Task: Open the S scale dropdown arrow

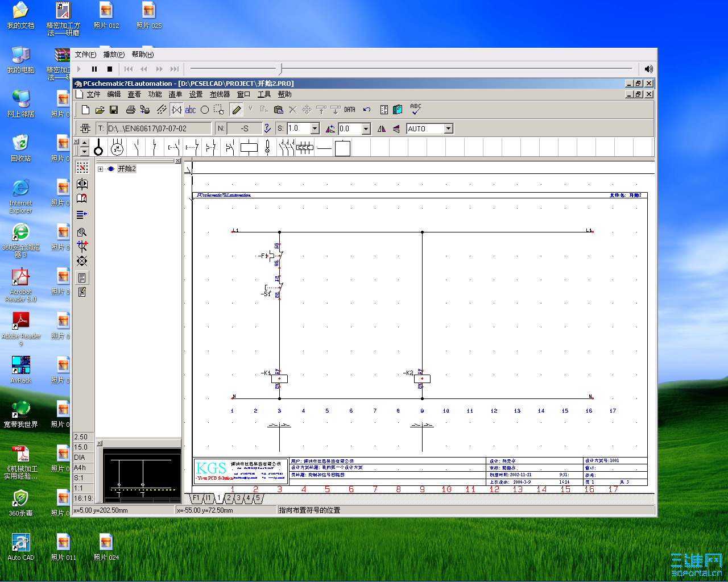Action: 315,128
